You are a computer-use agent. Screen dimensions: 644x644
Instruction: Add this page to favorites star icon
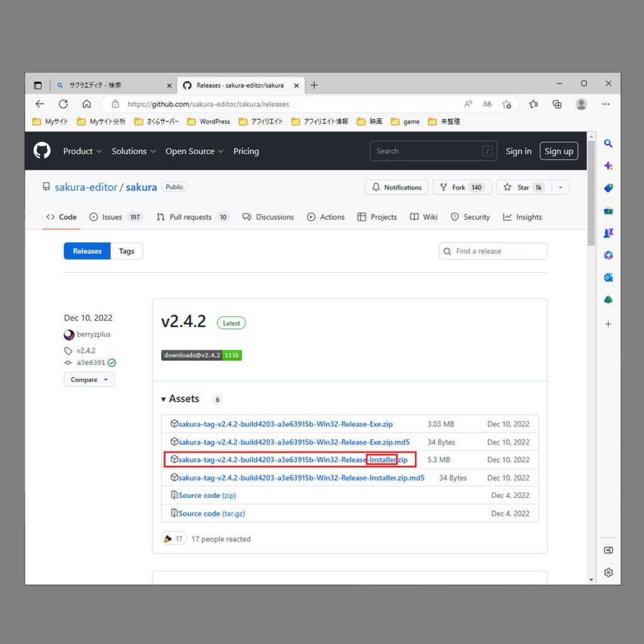coord(506,104)
